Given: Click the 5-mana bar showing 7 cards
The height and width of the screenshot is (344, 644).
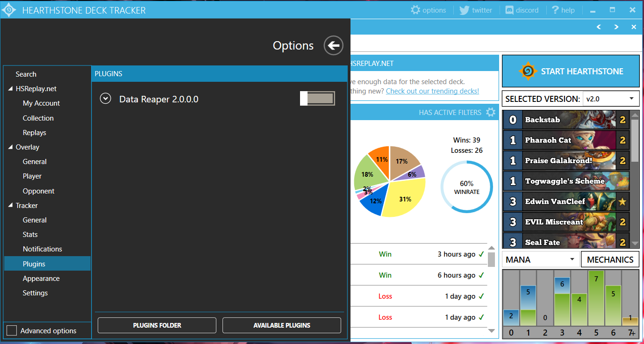Looking at the screenshot, I should click(597, 298).
